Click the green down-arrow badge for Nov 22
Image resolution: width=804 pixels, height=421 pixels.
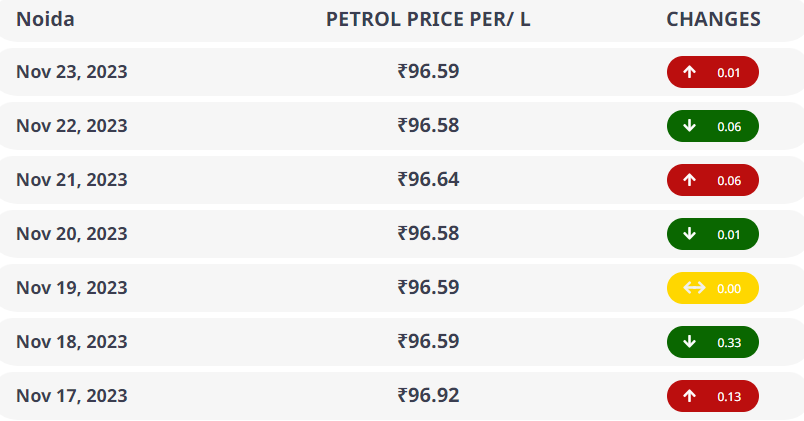click(x=712, y=126)
